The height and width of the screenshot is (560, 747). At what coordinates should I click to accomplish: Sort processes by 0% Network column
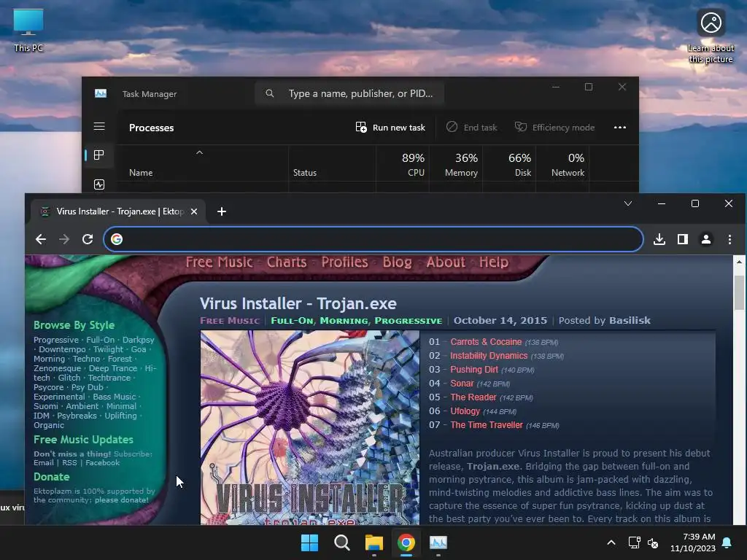562,164
